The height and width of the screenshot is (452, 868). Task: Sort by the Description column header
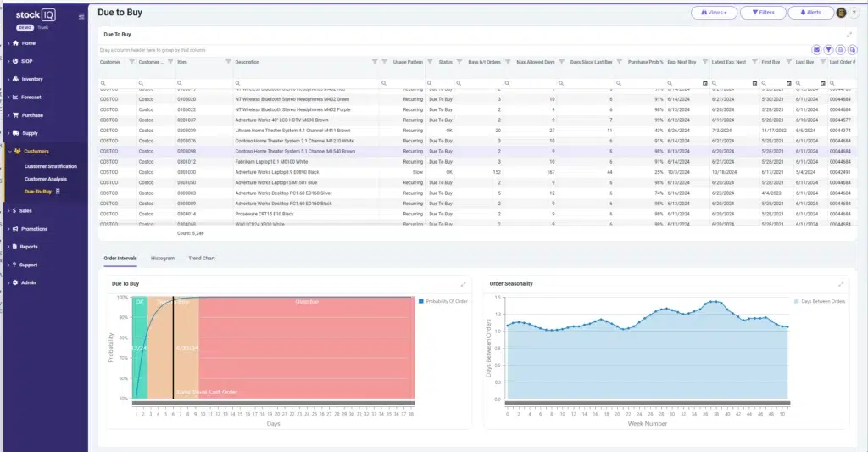point(248,62)
